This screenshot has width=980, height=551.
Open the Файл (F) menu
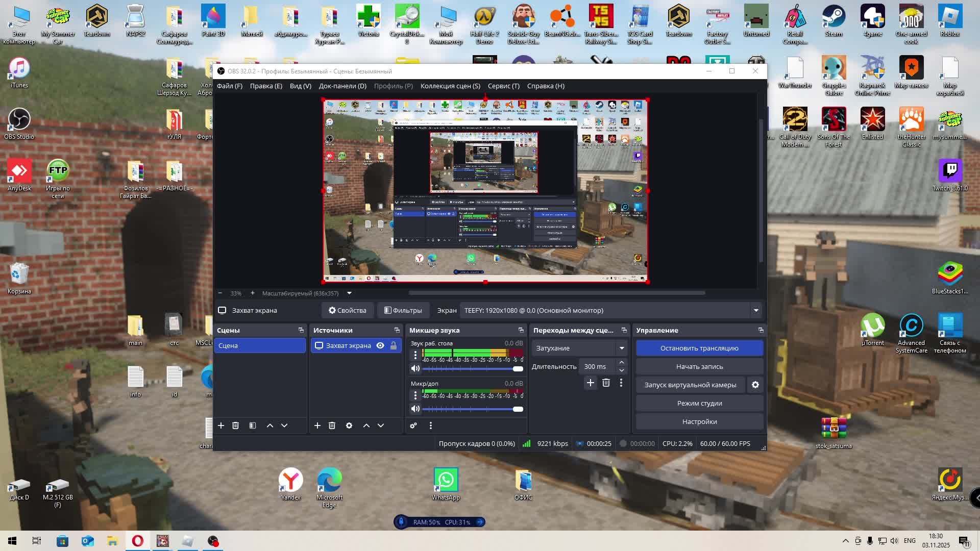point(229,86)
